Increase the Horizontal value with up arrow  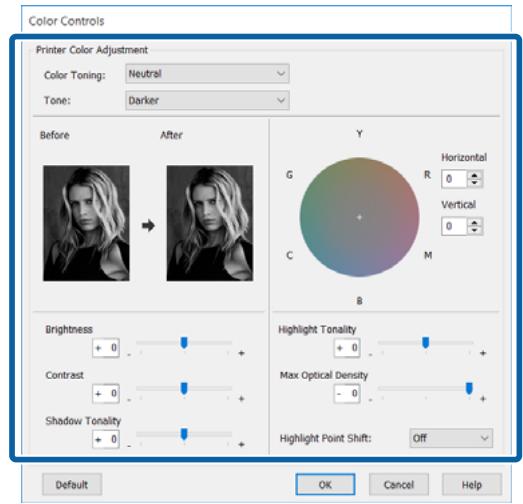474,175
